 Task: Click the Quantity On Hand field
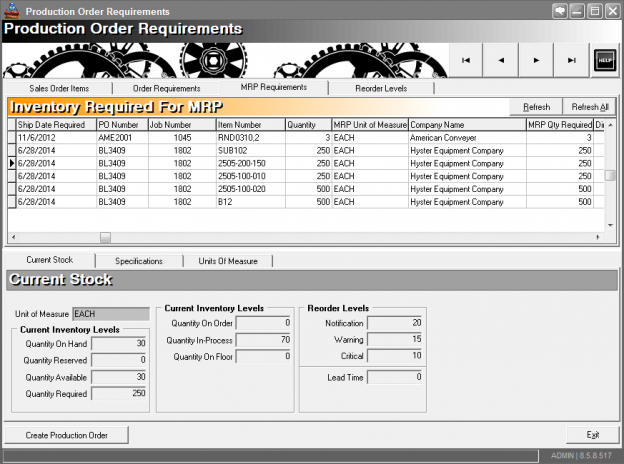[119, 343]
